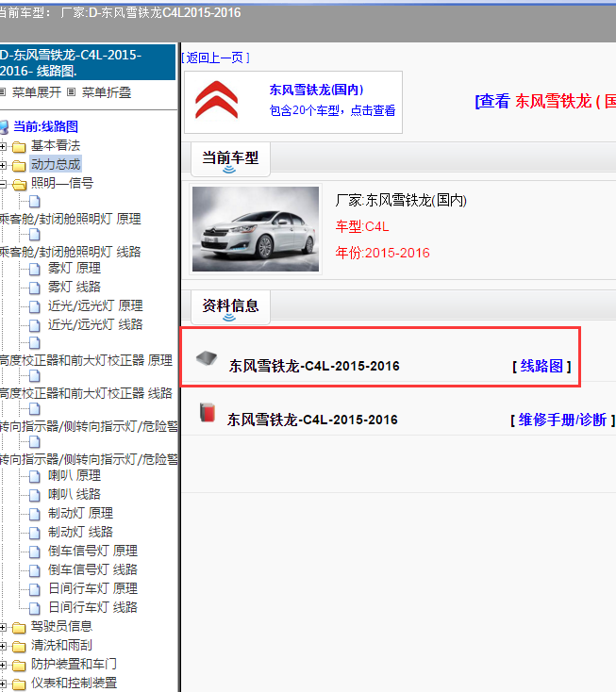The image size is (616, 692).
Task: Open the 制动灯 线路 entry
Action: click(81, 532)
